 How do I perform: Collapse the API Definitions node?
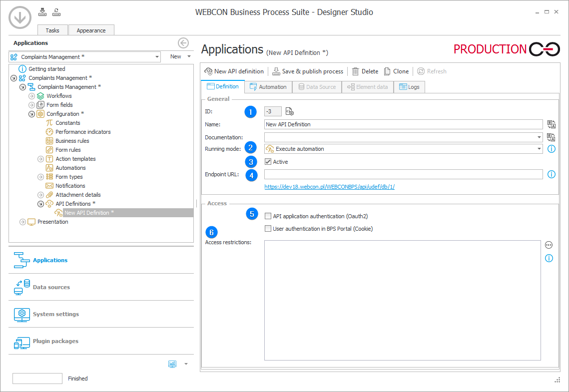click(x=40, y=204)
